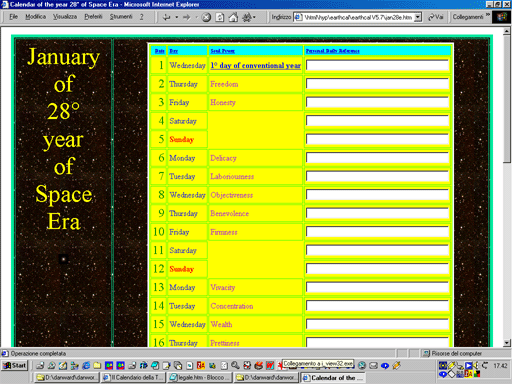Open the Internet Explorer quick launch icon

click(86, 366)
